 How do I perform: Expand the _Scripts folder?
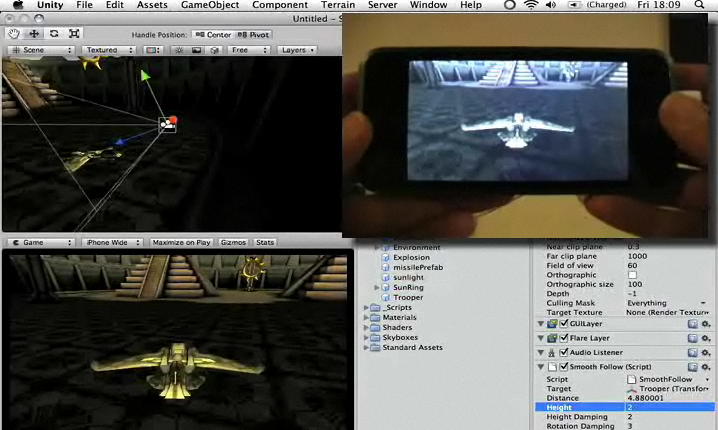tap(366, 307)
